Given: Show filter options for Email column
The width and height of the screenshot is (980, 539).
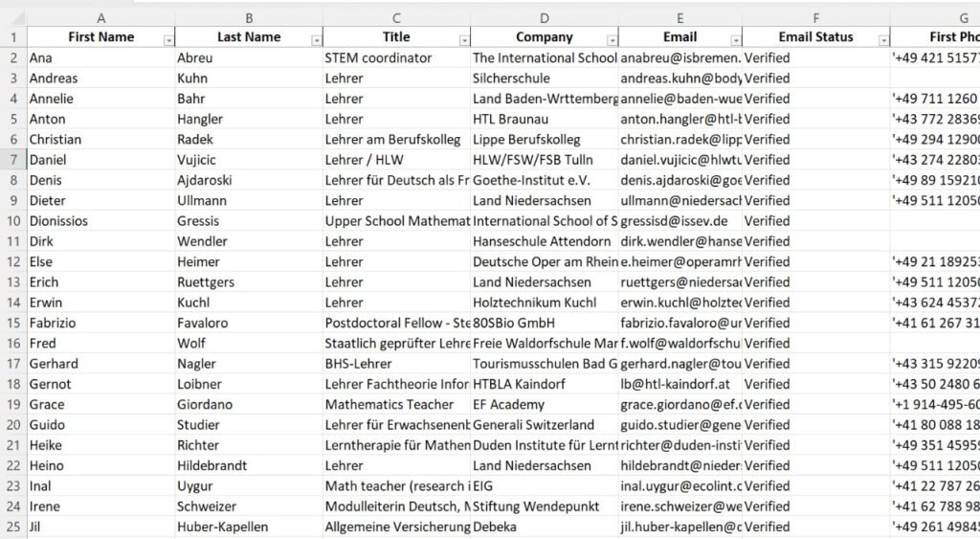Looking at the screenshot, I should (x=736, y=39).
